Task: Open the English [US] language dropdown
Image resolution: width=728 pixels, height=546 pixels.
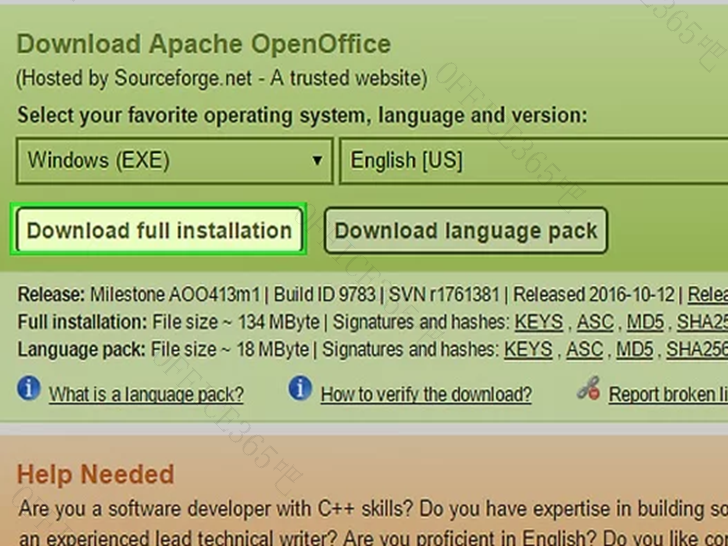Action: pyautogui.click(x=533, y=161)
